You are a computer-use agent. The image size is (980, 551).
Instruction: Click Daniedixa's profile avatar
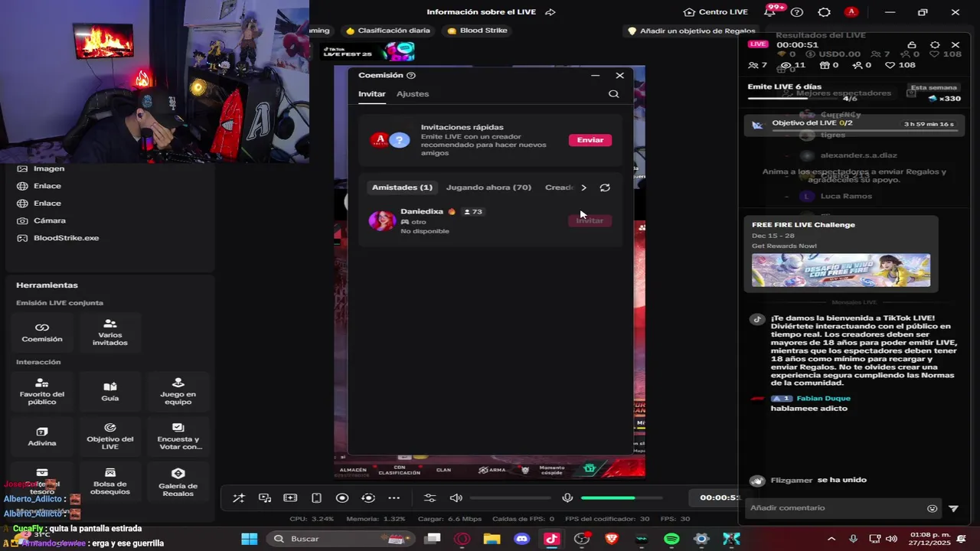[382, 220]
